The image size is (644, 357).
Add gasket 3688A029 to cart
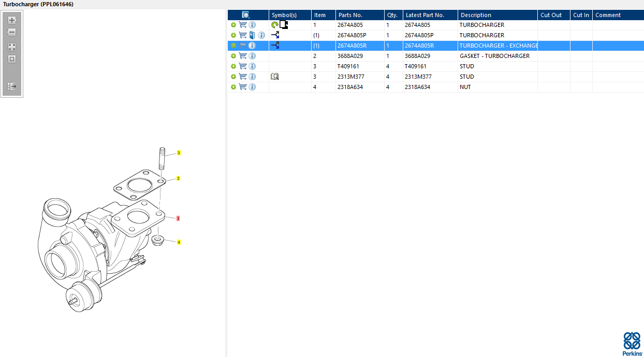(x=243, y=56)
